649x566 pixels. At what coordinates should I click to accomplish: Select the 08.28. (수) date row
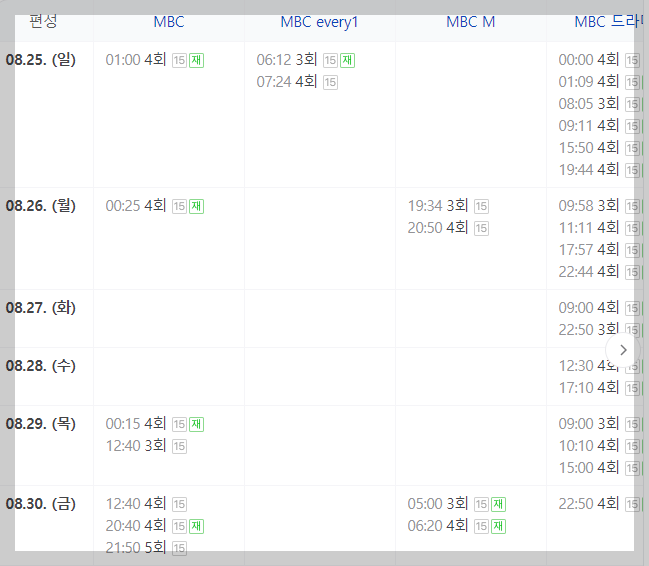coord(41,366)
